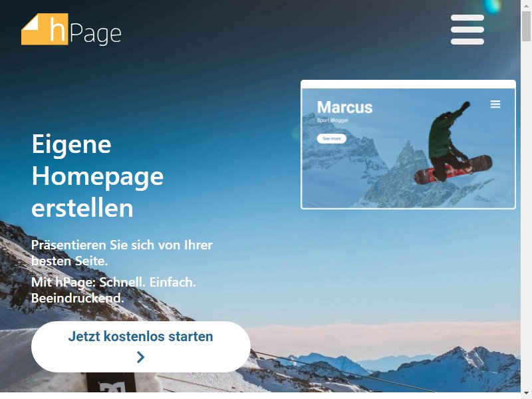Click the 'Jetzt kostenlos starten' button
Viewport: 532px width, 399px height.
[x=141, y=346]
